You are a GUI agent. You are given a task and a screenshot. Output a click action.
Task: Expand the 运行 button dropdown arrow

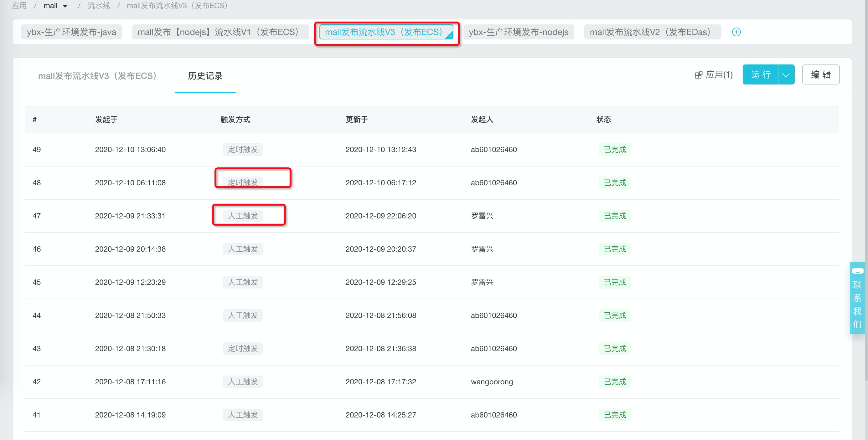(786, 75)
